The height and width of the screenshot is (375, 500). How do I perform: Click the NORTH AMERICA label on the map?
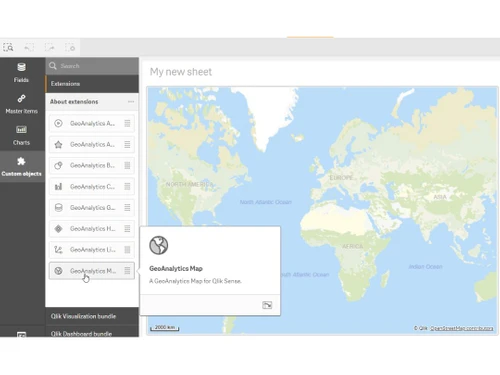[189, 184]
